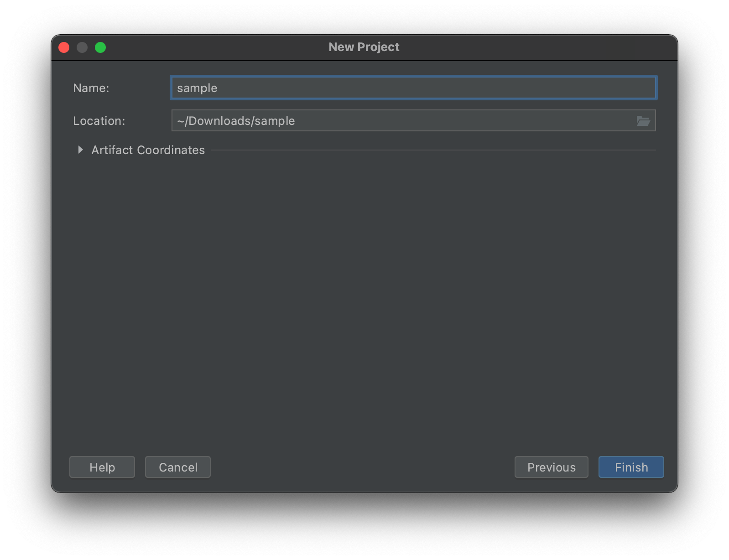This screenshot has width=729, height=560.
Task: Click the Finish button
Action: coord(631,467)
